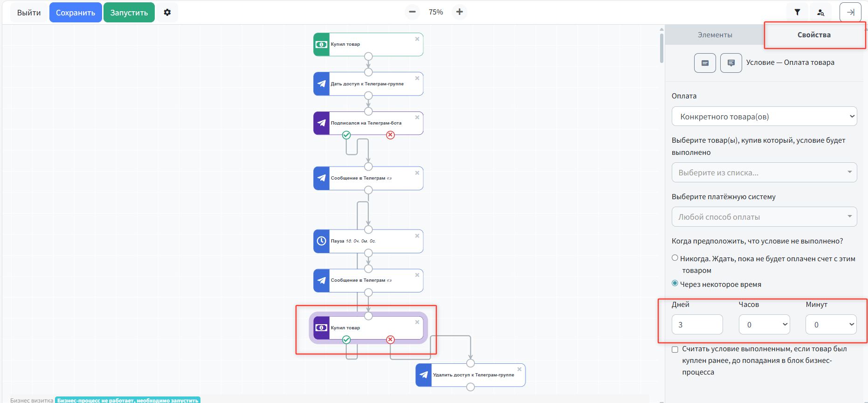Viewport: 868px width, 403px height.
Task: Click the blue Сохранить button
Action: 76,13
